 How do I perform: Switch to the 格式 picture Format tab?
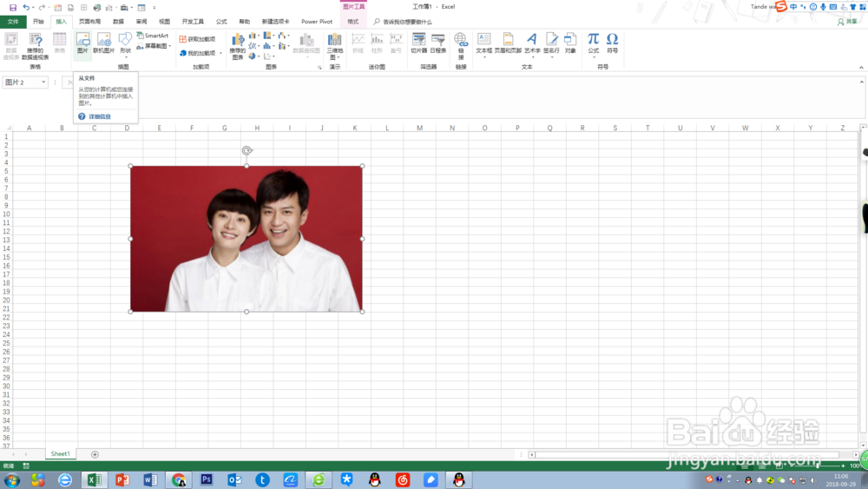[x=353, y=22]
